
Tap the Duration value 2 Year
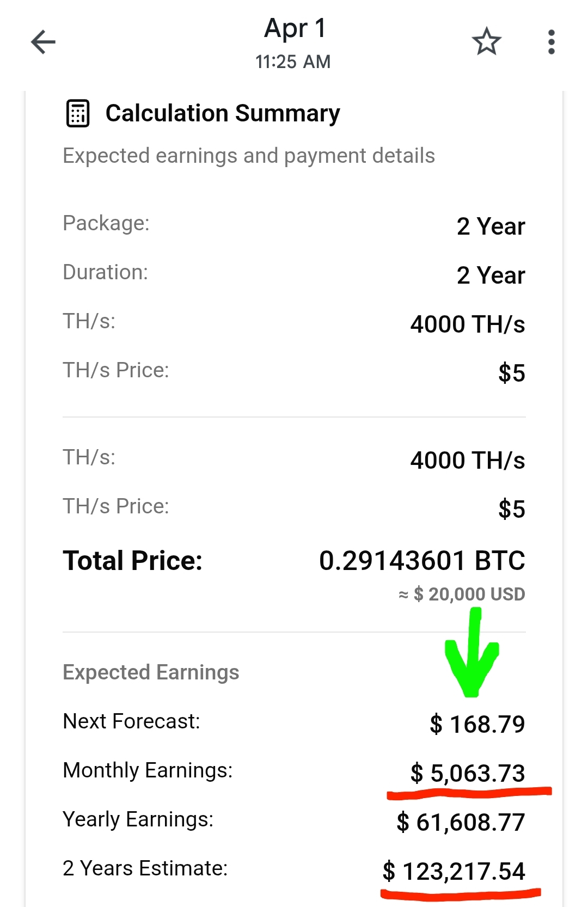pos(491,275)
